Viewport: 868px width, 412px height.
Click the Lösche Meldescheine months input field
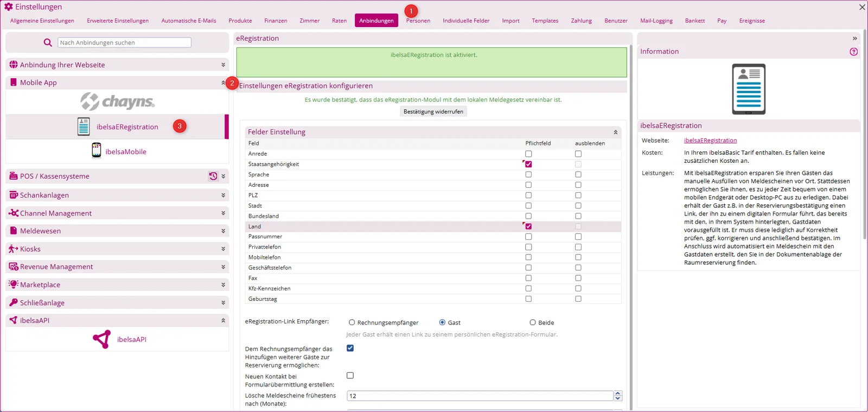click(480, 396)
